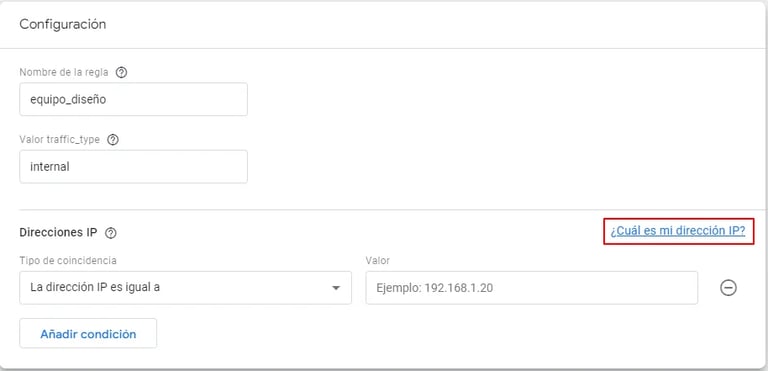Click the 'Valor' label above IP field

tap(378, 261)
